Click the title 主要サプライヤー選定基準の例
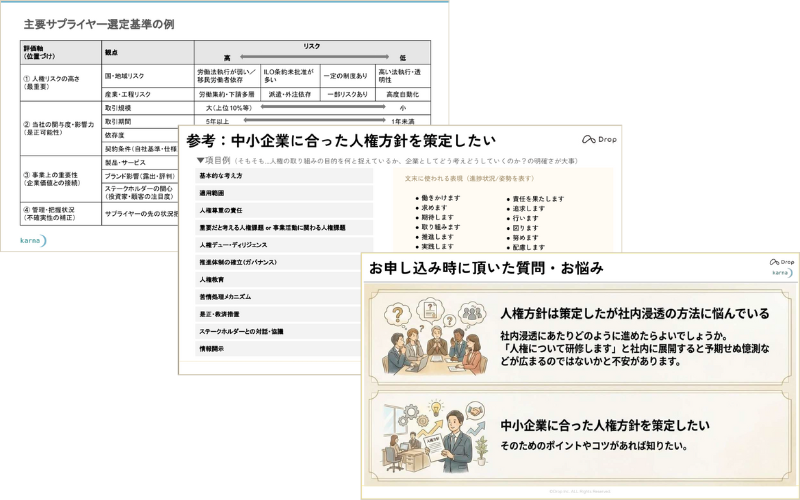The height and width of the screenshot is (500, 800). click(x=99, y=24)
